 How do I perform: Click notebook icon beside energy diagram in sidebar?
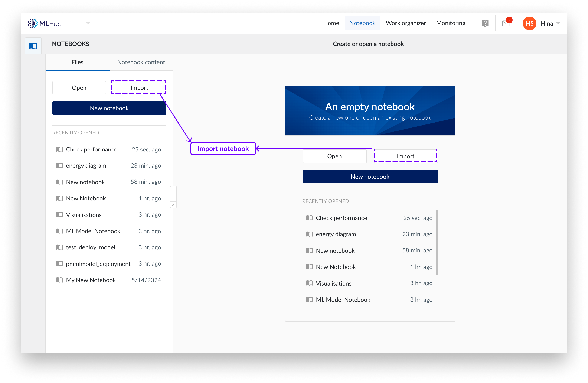coord(59,166)
